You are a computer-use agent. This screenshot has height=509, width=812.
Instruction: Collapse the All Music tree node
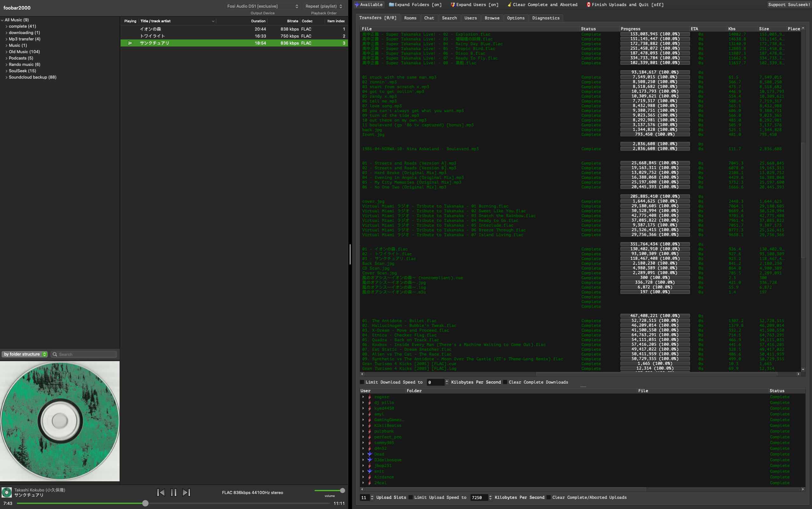click(2, 20)
